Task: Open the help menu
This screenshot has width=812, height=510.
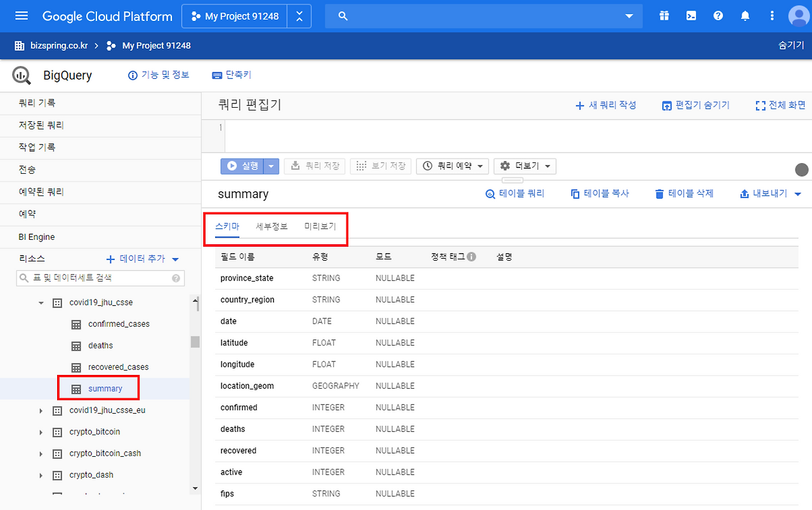Action: pyautogui.click(x=717, y=16)
